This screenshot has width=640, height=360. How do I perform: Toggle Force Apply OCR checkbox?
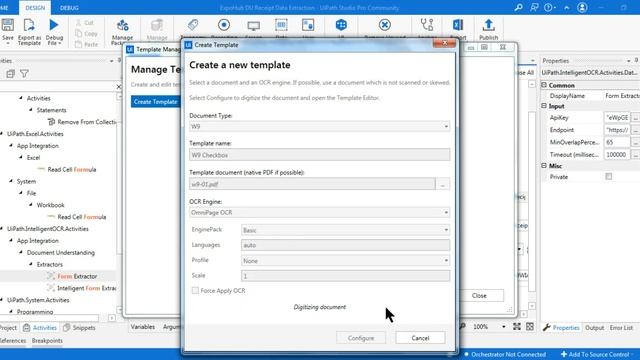[195, 291]
